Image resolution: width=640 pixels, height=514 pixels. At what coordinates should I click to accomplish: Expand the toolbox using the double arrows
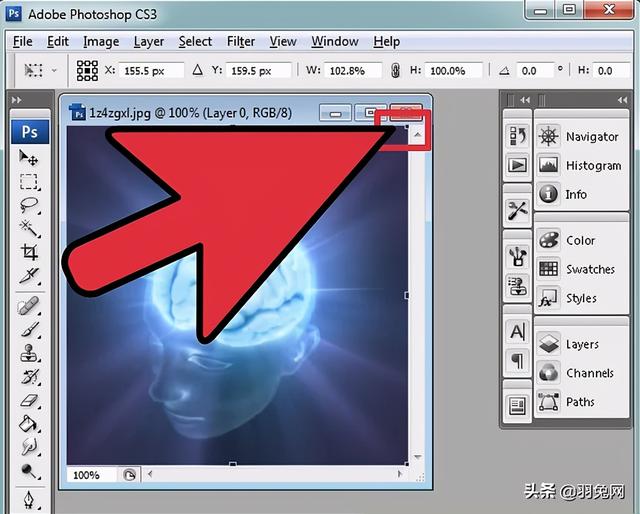click(17, 100)
